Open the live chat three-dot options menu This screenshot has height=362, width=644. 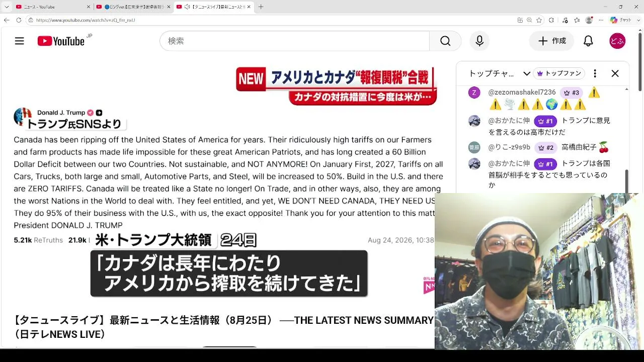click(595, 73)
